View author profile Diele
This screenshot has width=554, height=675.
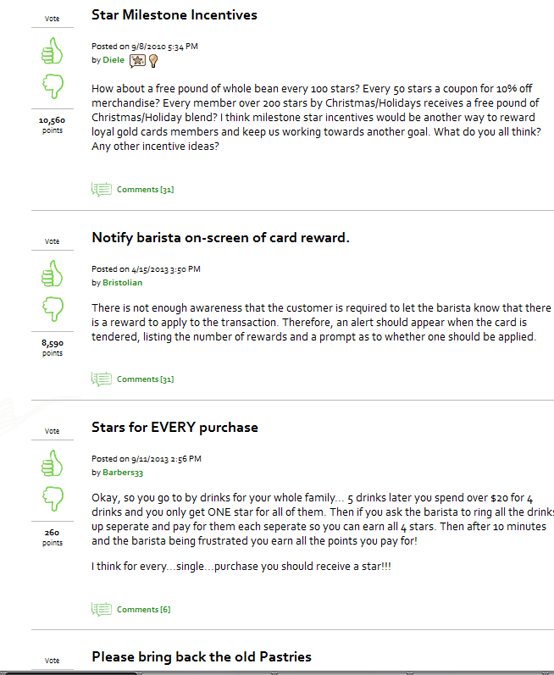coord(113,60)
